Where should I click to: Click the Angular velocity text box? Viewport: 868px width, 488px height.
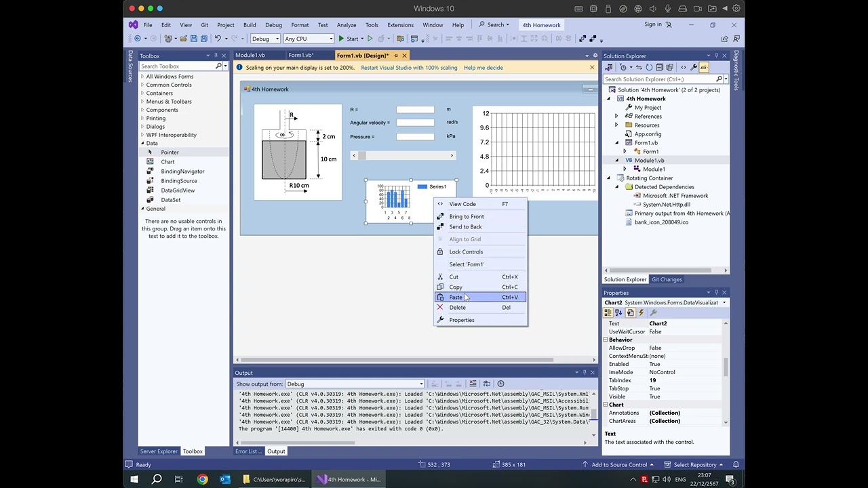[415, 123]
